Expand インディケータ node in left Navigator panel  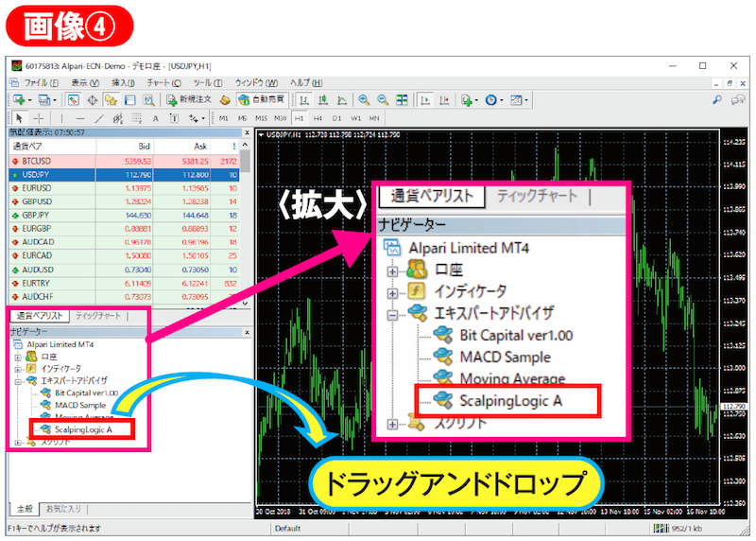pos(18,370)
